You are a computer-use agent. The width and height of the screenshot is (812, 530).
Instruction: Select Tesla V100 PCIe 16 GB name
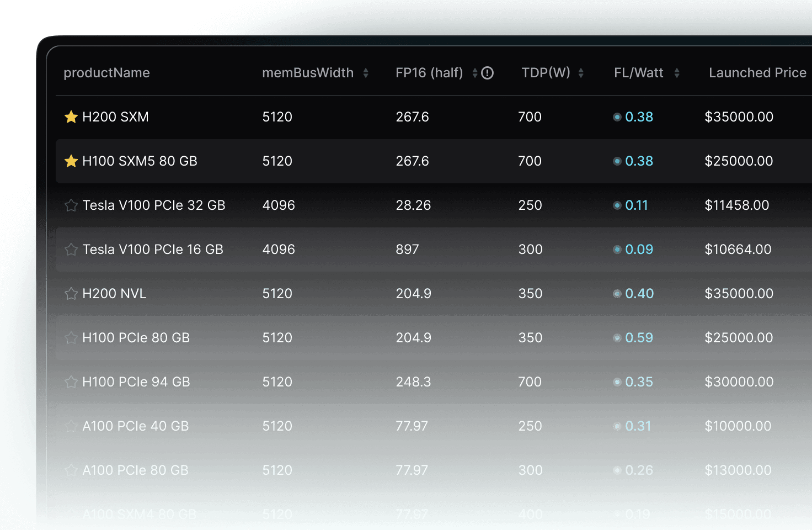(153, 250)
